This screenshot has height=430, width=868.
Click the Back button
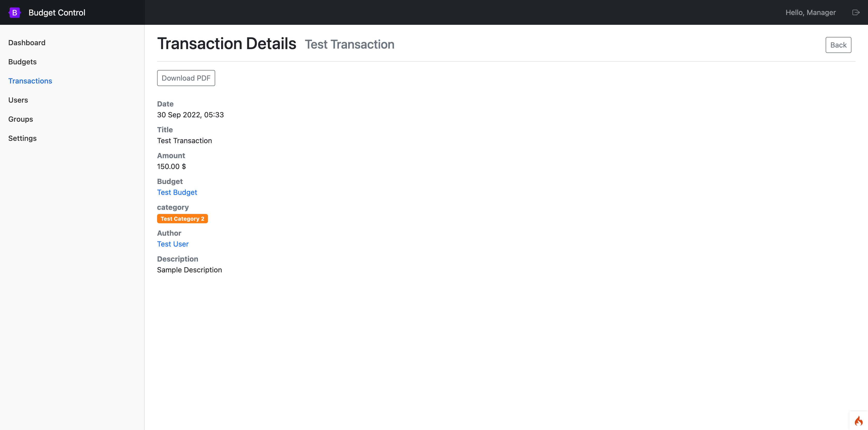838,45
